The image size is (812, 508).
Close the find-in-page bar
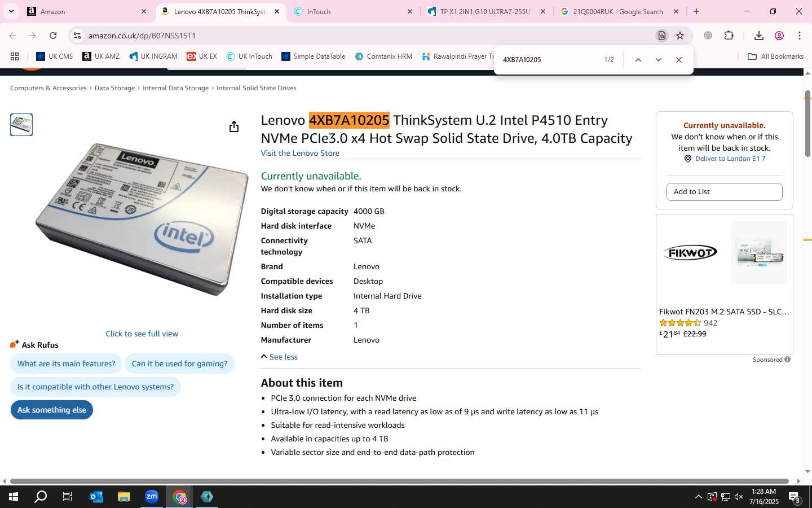(679, 60)
